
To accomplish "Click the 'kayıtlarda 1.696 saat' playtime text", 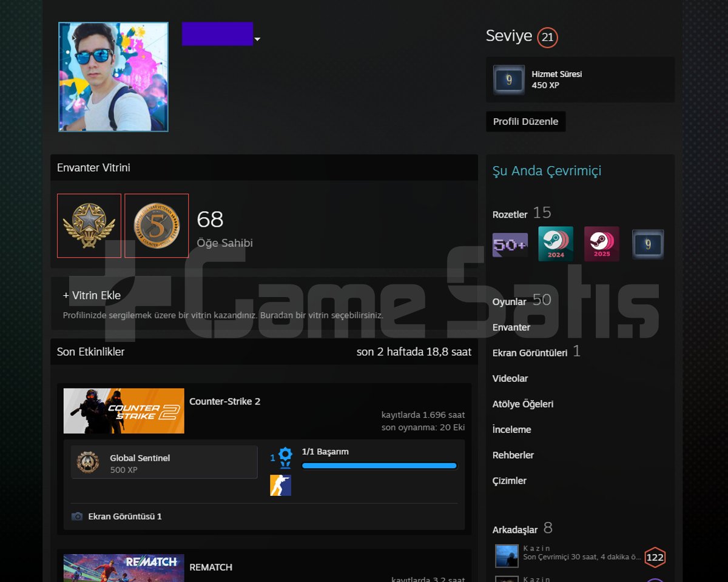I will point(423,415).
